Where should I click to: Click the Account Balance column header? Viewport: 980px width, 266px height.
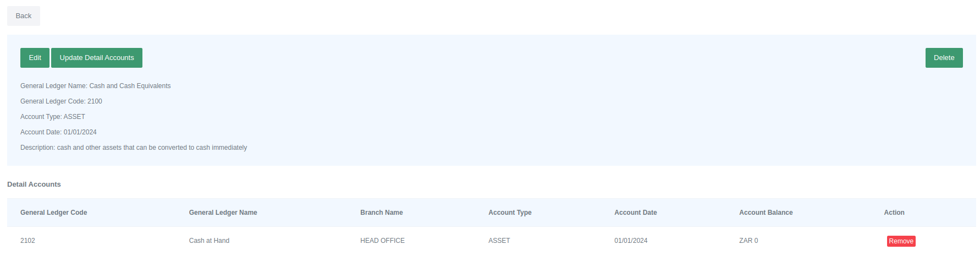pyautogui.click(x=766, y=213)
